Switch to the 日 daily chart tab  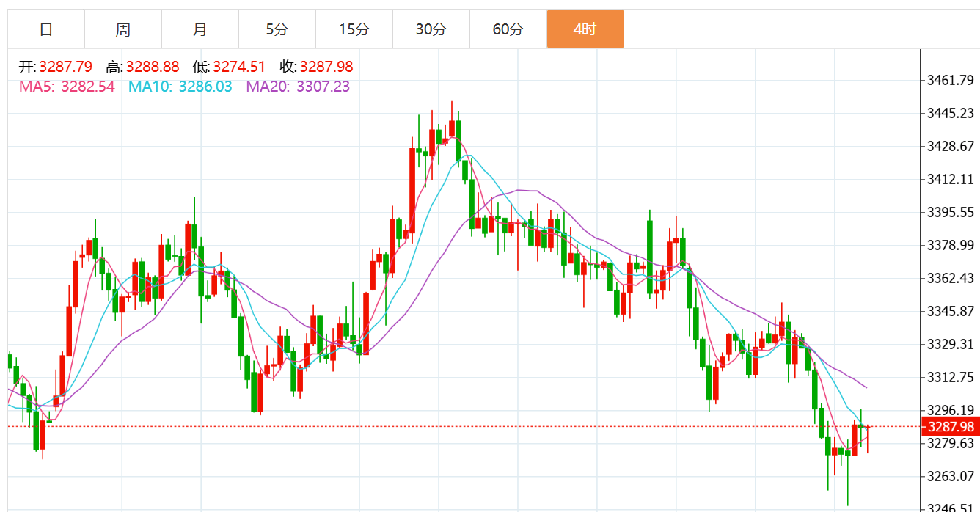tap(46, 29)
